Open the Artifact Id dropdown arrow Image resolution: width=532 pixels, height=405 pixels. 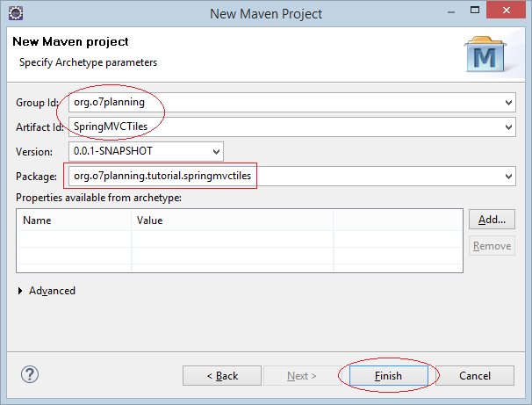tap(508, 127)
